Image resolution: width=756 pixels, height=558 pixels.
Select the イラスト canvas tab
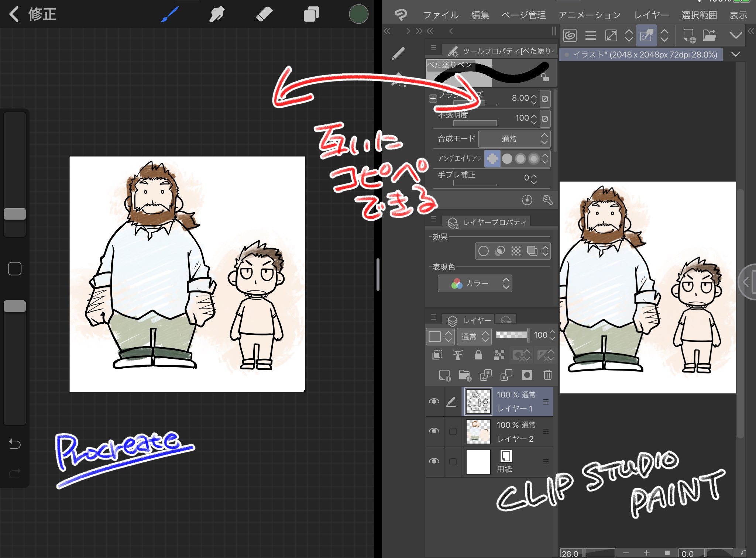click(641, 55)
